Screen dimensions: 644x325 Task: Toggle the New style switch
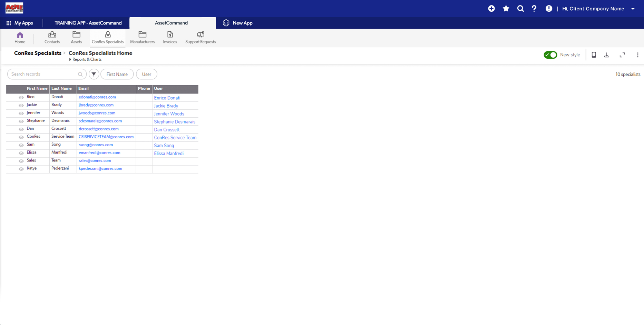[x=550, y=55]
